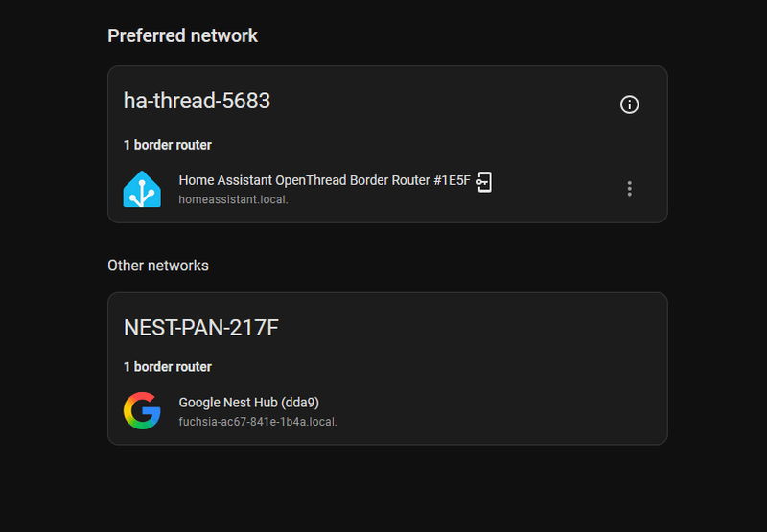Click the Google G logo
The height and width of the screenshot is (532, 767).
(x=142, y=410)
